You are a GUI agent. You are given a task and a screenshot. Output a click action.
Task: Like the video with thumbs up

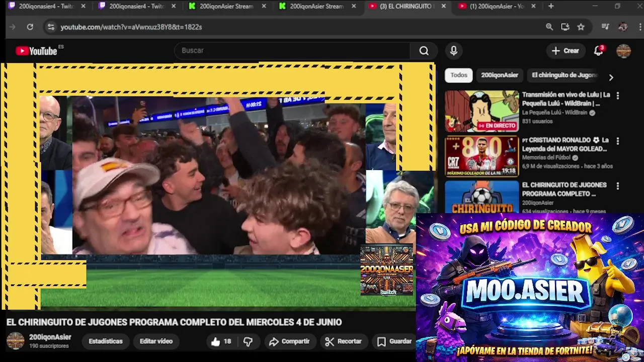click(x=221, y=341)
